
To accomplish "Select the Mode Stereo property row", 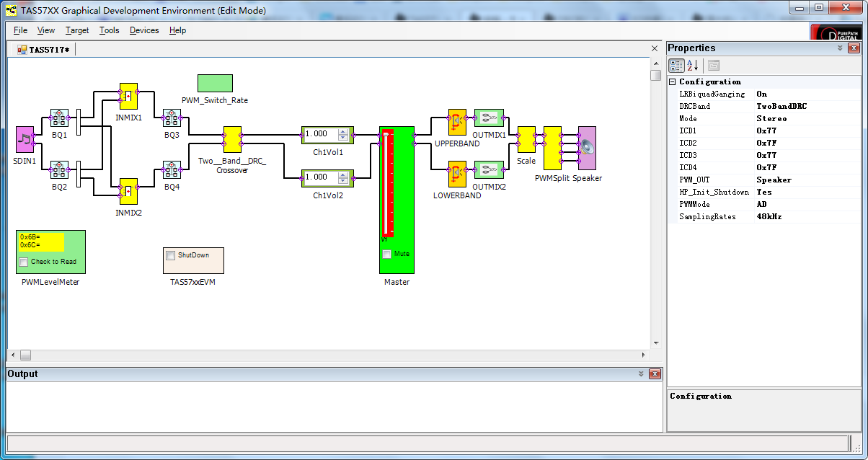I will 764,118.
